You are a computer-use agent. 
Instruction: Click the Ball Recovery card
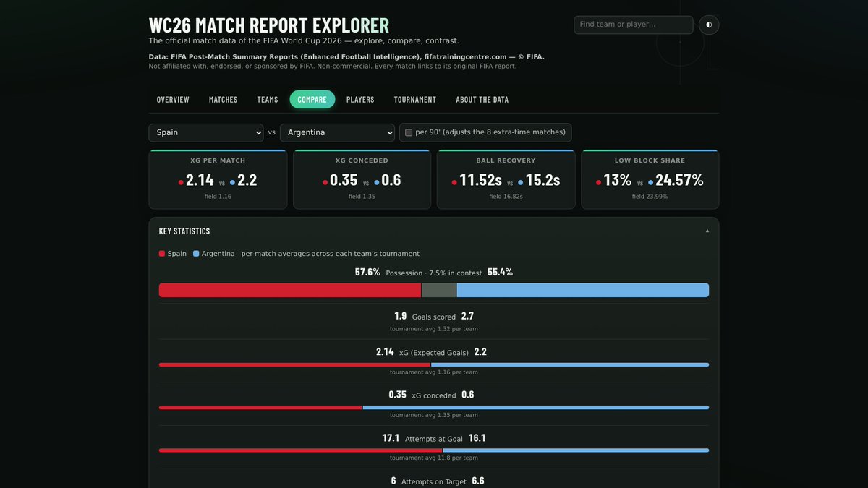[506, 180]
